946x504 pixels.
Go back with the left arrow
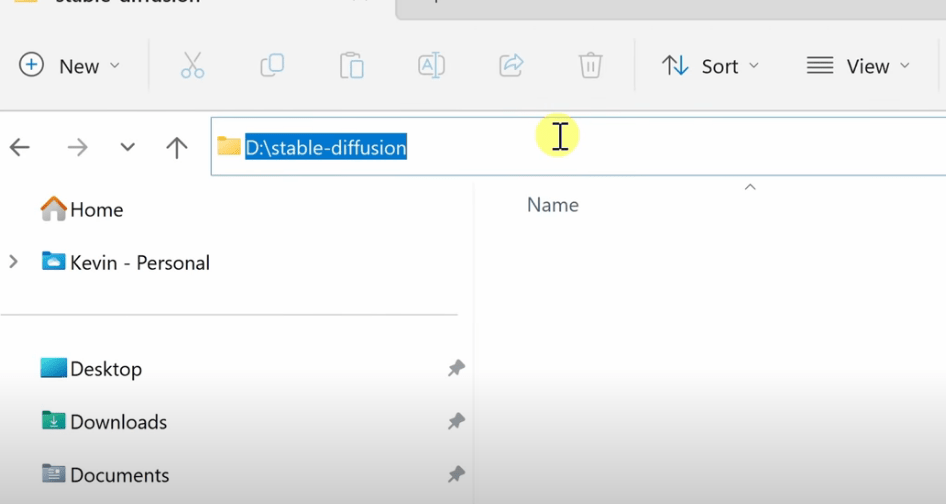(x=20, y=148)
